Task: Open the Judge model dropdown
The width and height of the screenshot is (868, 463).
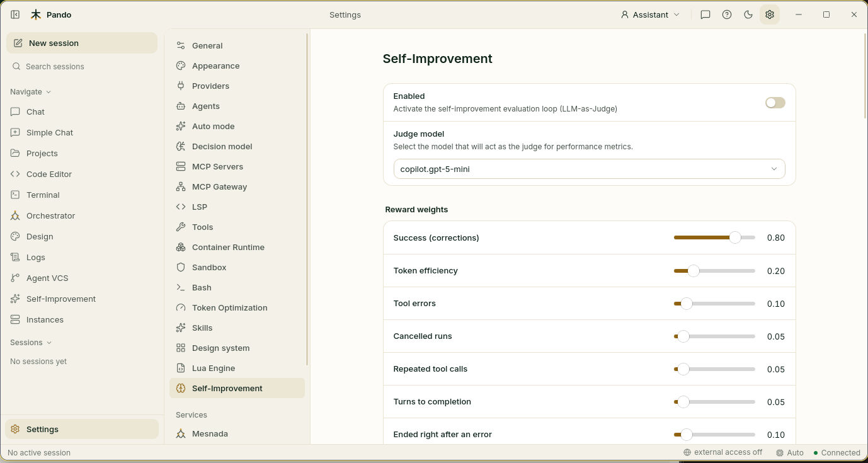Action: click(x=589, y=169)
